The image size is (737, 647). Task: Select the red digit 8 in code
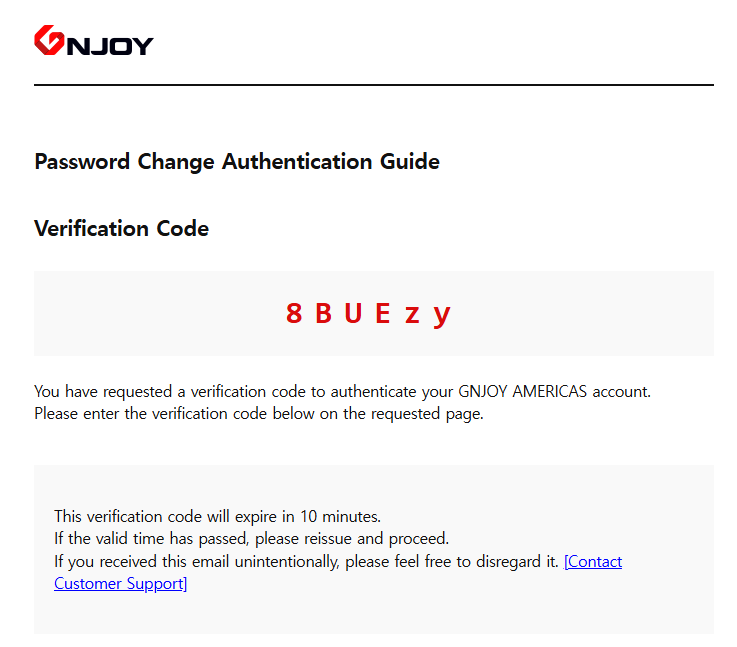(294, 313)
